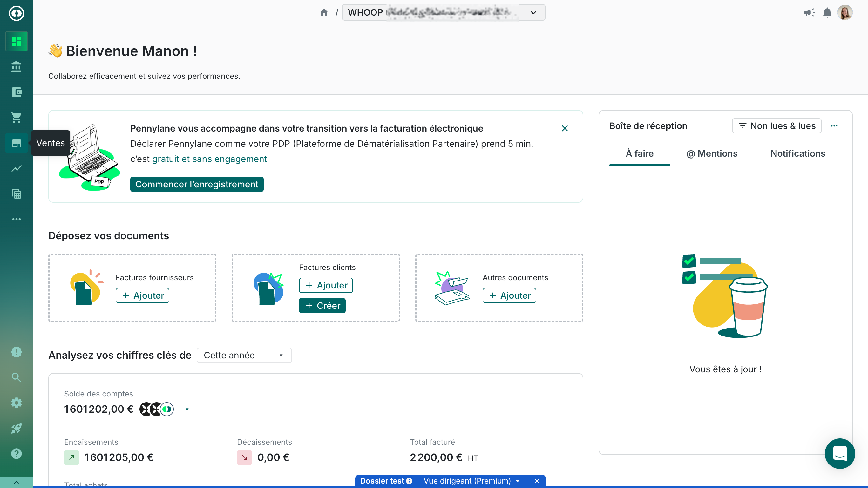Open the Non lues & lues filter
Image resolution: width=868 pixels, height=488 pixels.
(x=776, y=126)
